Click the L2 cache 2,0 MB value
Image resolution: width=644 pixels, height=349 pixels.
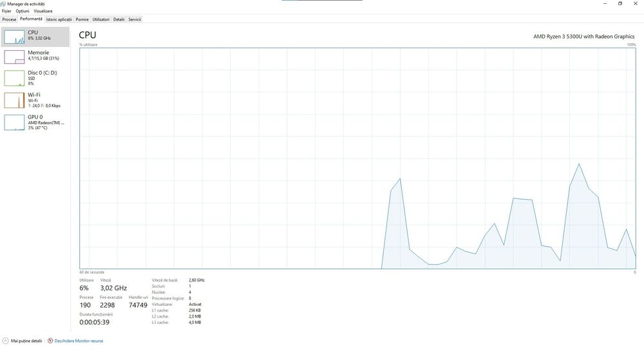(194, 317)
